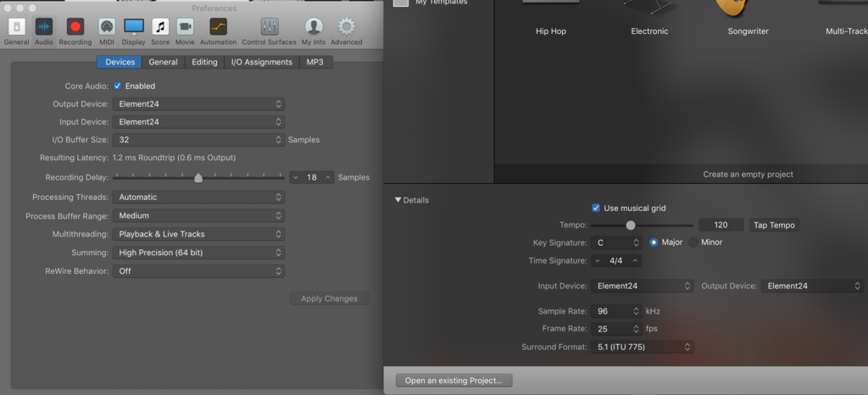
Task: Select the Recording preferences icon
Action: 75,28
